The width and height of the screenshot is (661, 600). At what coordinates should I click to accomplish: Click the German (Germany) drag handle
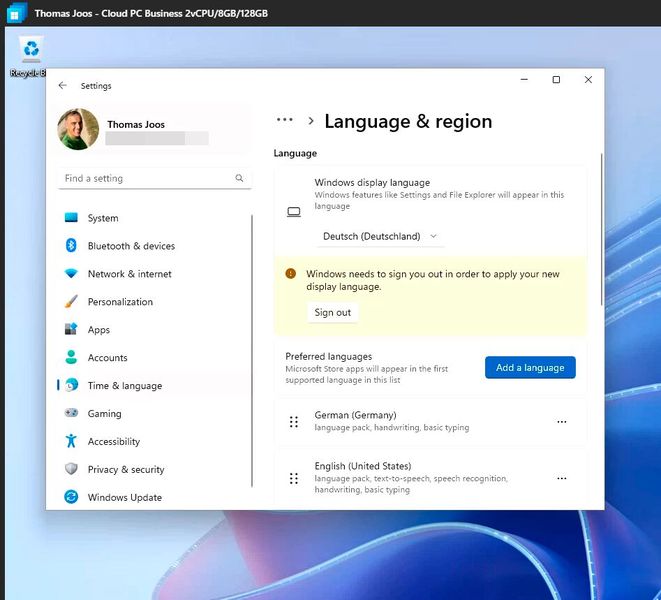click(x=294, y=422)
